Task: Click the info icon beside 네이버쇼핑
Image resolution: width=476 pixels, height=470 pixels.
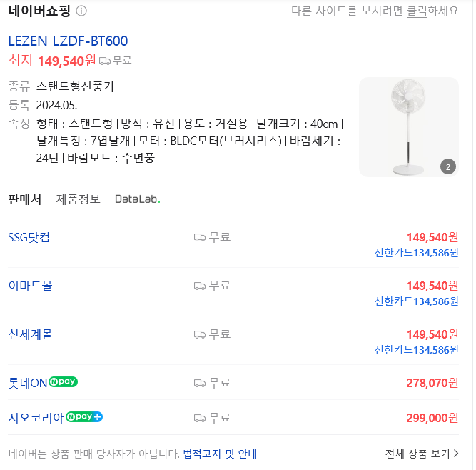Action: (81, 11)
